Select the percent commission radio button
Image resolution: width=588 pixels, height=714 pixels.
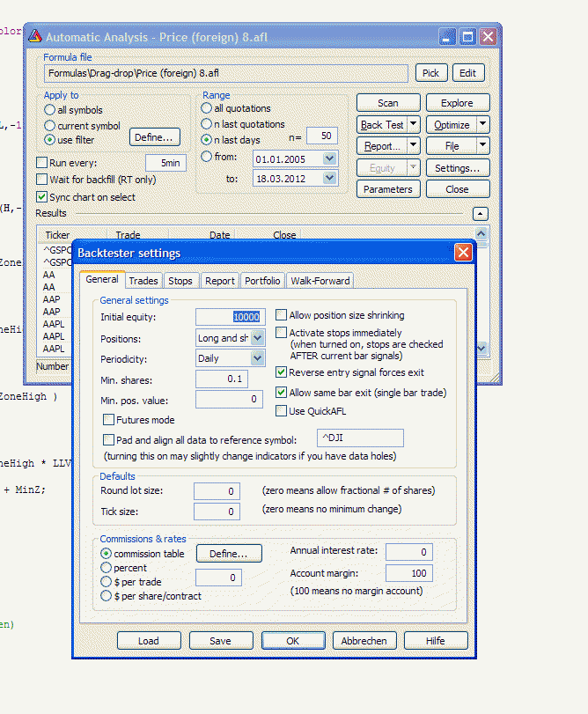[x=107, y=569]
